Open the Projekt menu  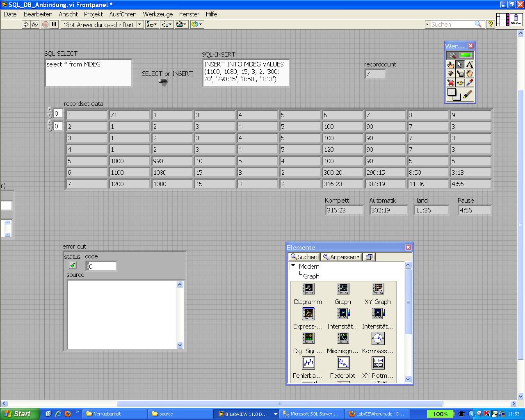point(94,14)
